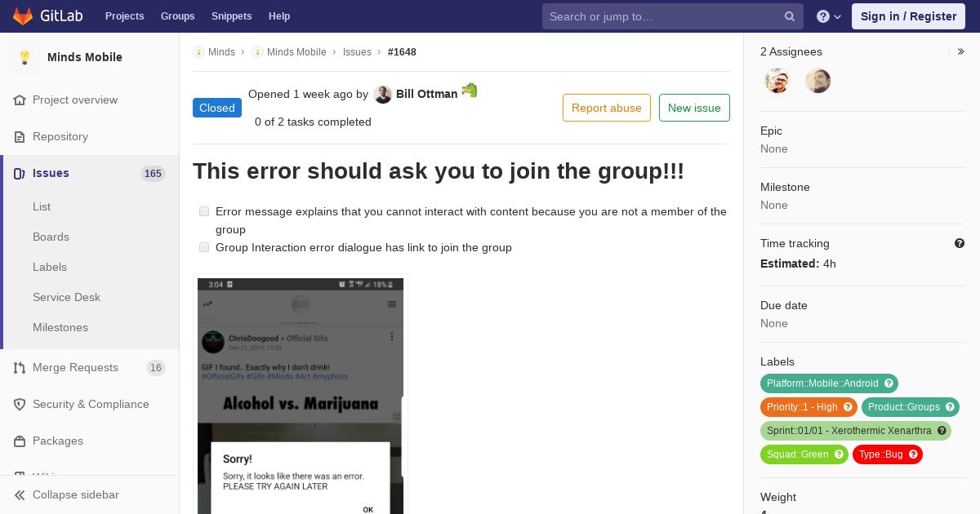The width and height of the screenshot is (980, 514).
Task: Click the Sign in / Register button
Action: 908,16
